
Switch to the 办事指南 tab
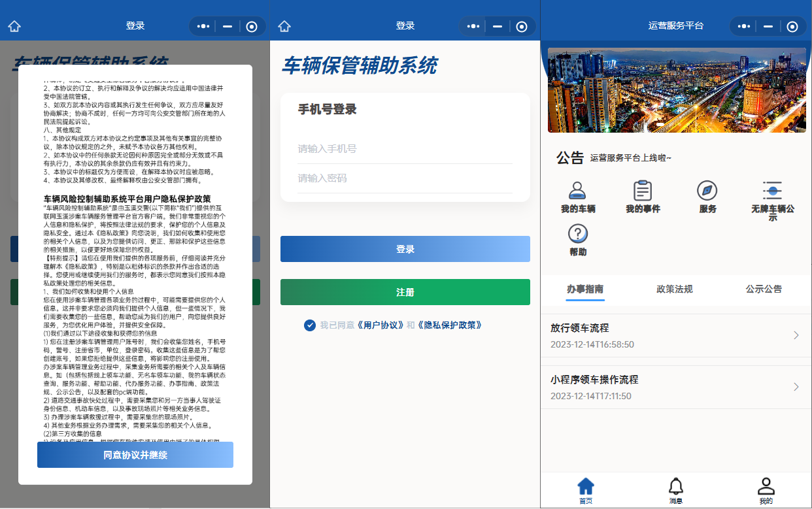(585, 289)
